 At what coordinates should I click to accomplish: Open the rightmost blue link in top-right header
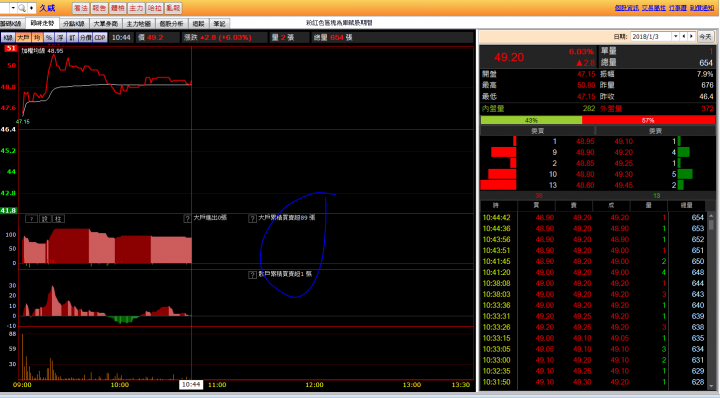click(702, 8)
